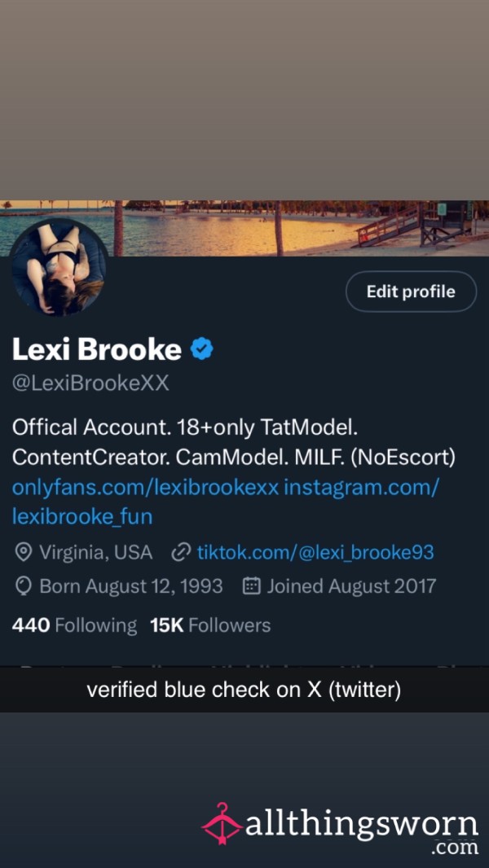Click the Virginia, USA location text
Viewport: 489px width, 868px height.
(x=96, y=552)
